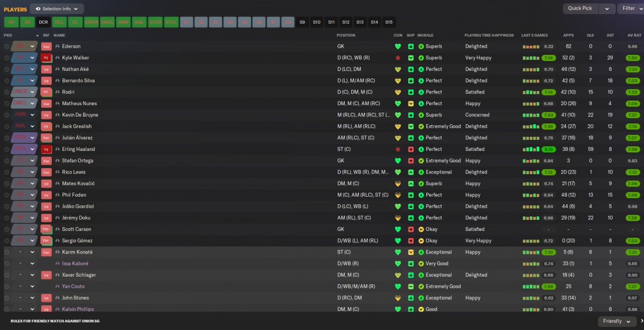The height and width of the screenshot is (330, 644).
Task: Open Yan Couto's player name link
Action: pyautogui.click(x=73, y=286)
